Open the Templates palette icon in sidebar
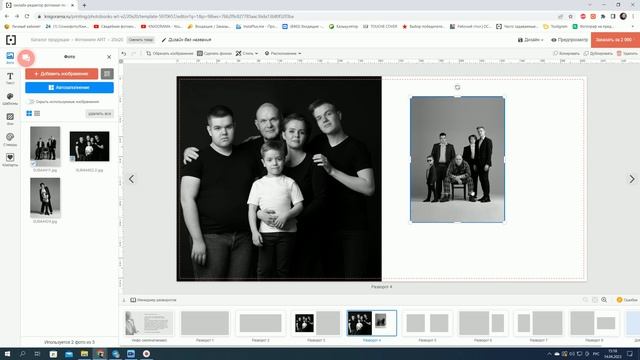Image resolution: width=640 pixels, height=360 pixels. tap(10, 98)
